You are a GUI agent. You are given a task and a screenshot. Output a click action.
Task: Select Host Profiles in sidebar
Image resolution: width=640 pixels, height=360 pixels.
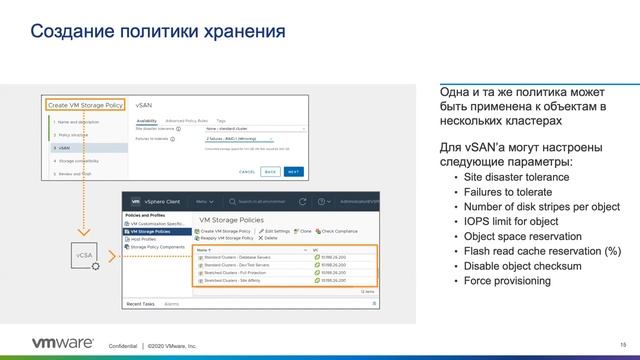point(143,239)
